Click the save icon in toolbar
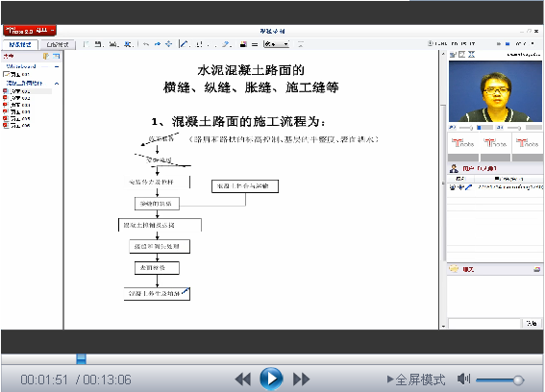Viewport: 545px width, 392px height. click(x=99, y=44)
